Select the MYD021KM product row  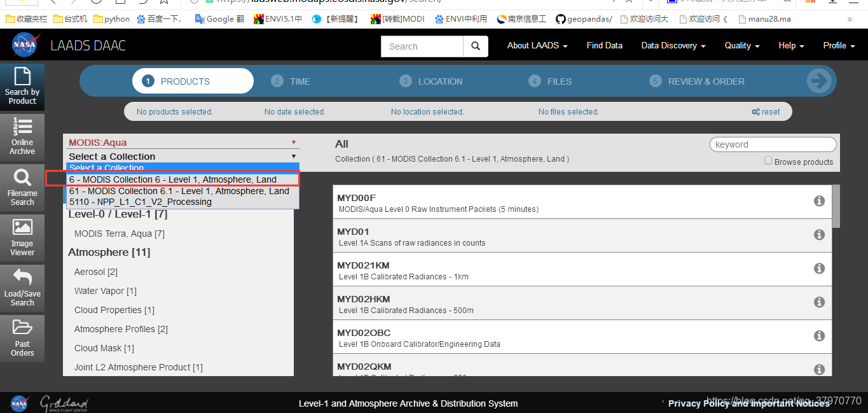point(582,269)
